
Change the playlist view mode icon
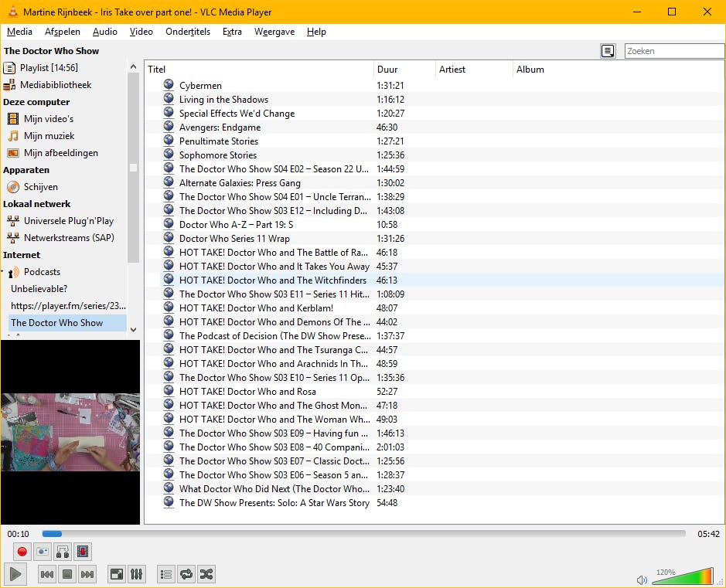tap(608, 51)
